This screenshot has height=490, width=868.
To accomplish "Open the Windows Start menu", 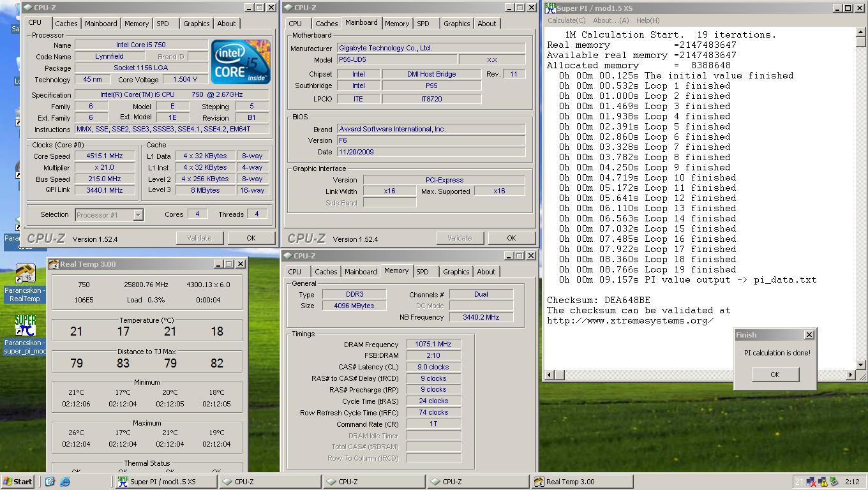I will click(18, 482).
